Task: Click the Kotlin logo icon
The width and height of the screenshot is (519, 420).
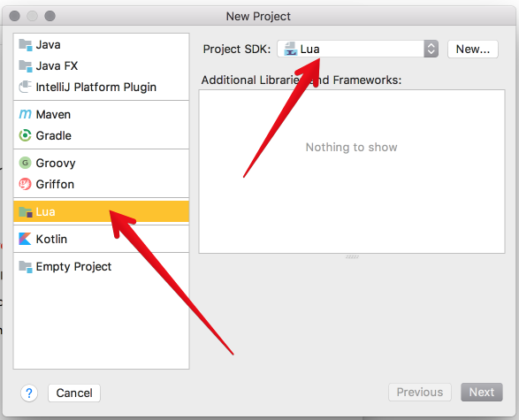Action: (25, 239)
